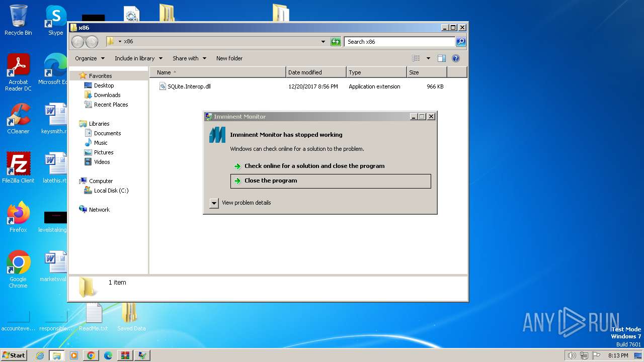Screen dimensions: 644x362
Task: Click the network tray icon
Action: [584, 355]
